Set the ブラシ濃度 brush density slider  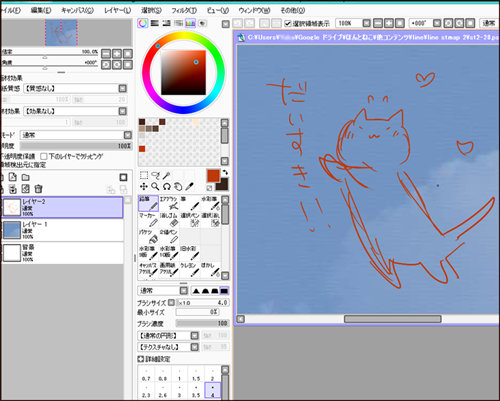[202, 323]
